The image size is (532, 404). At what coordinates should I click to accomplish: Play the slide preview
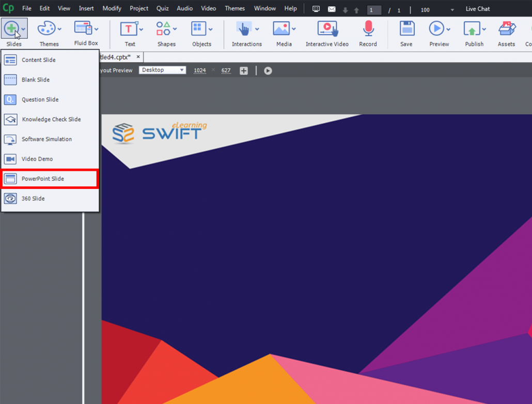coord(268,71)
